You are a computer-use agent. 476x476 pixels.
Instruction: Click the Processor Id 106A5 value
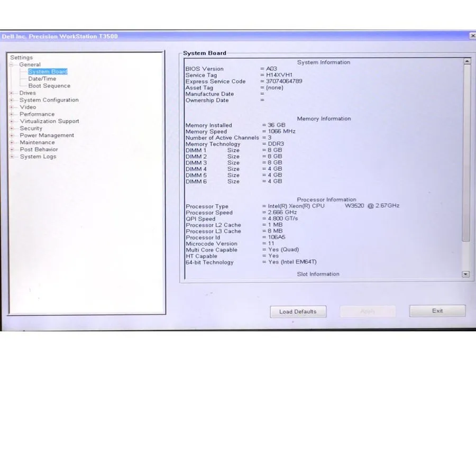[x=277, y=237]
